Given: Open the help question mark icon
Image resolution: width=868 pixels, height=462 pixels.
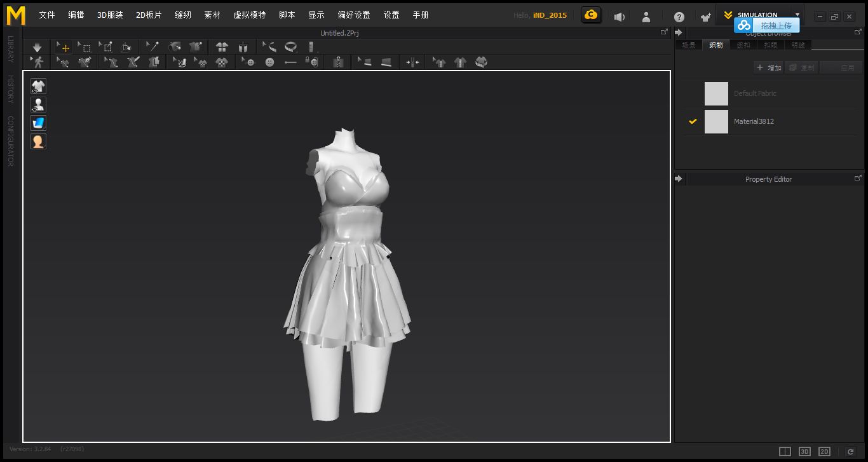Looking at the screenshot, I should [679, 17].
